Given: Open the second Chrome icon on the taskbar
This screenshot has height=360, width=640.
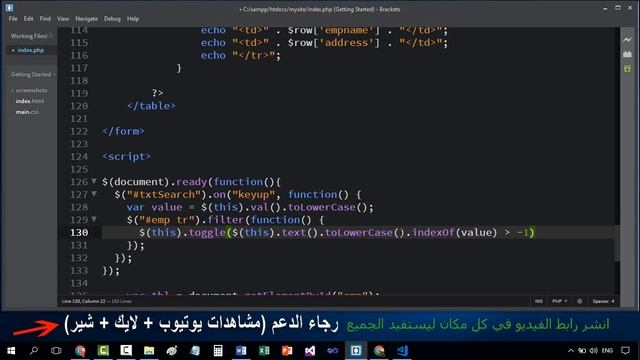Looking at the screenshot, I should click(x=379, y=351).
